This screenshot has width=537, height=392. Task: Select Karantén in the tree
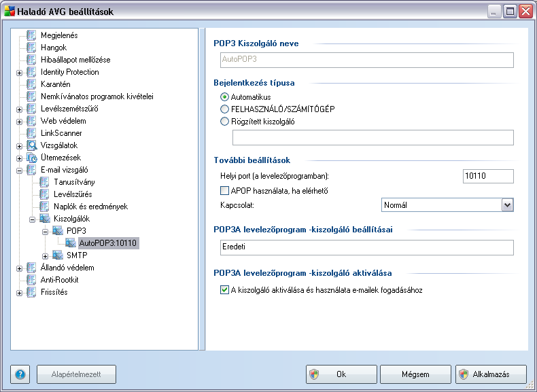56,84
